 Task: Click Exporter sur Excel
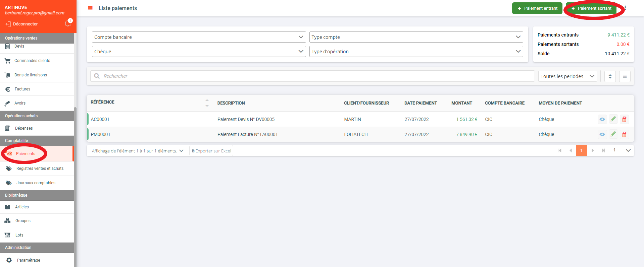pyautogui.click(x=211, y=151)
